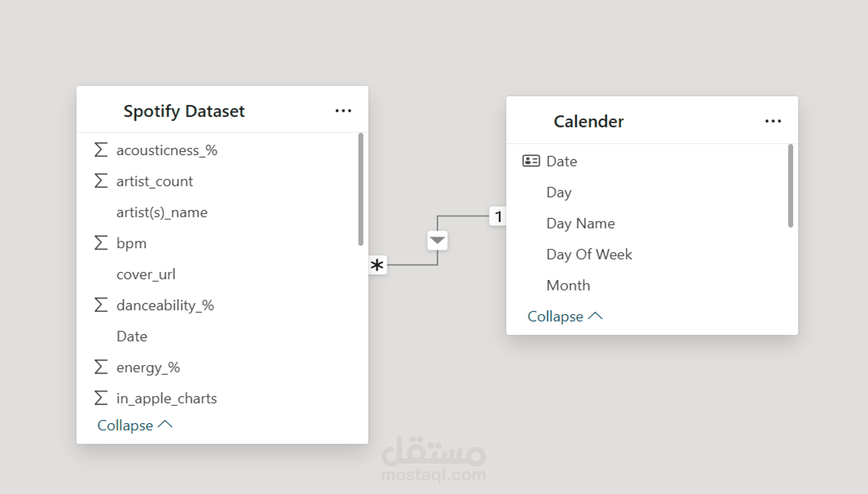Click sigma icon next to artist_count

[101, 181]
